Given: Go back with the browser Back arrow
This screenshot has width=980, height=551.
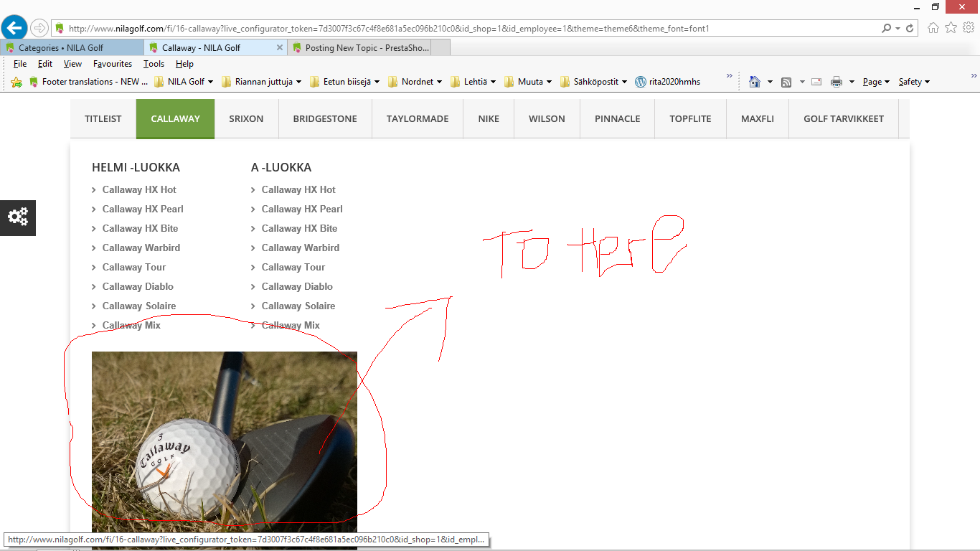Looking at the screenshot, I should click(14, 28).
